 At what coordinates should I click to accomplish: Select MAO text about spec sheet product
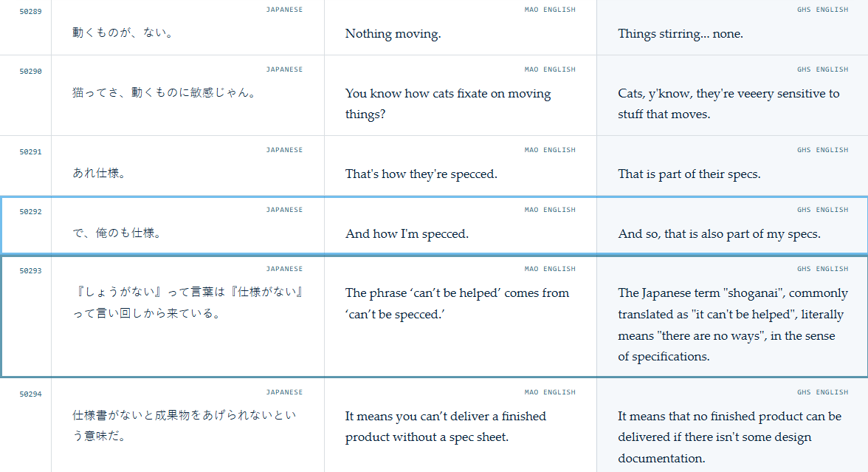[446, 427]
